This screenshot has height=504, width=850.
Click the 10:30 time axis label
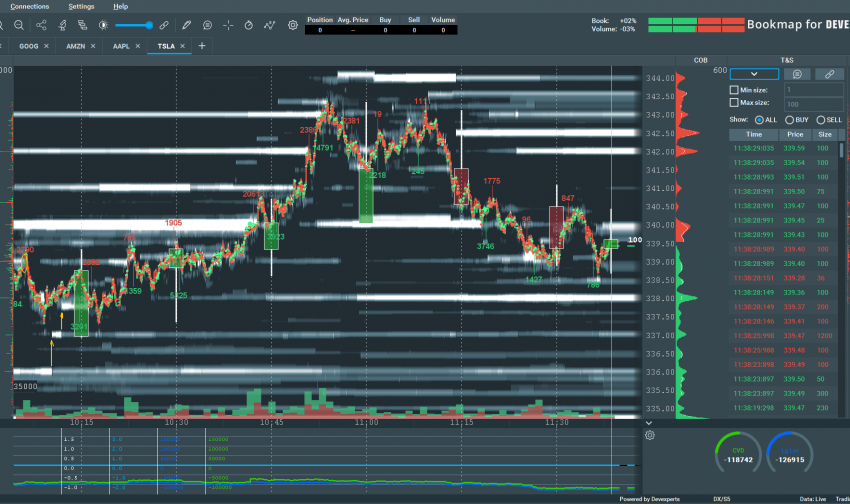coord(177,422)
